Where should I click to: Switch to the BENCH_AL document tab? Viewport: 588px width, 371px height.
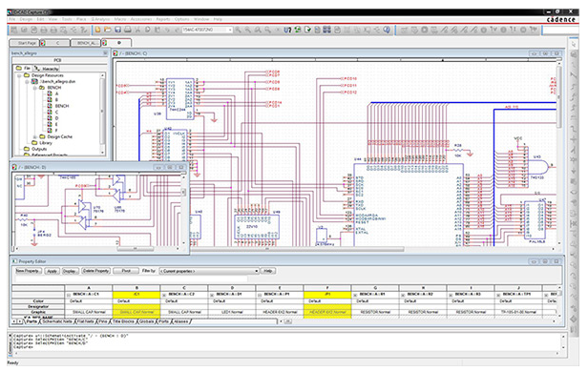click(86, 43)
